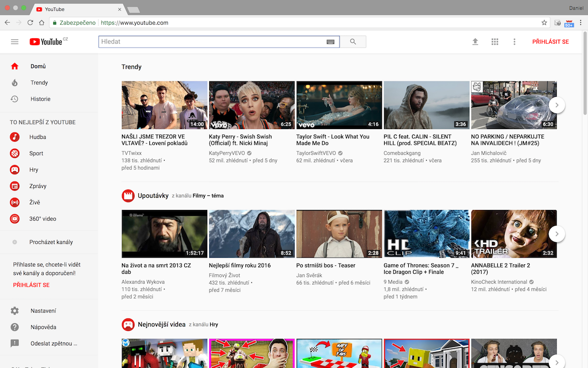Image resolution: width=588 pixels, height=368 pixels.
Task: Click PŘIHLÁSIT SE in top right
Action: coord(550,42)
